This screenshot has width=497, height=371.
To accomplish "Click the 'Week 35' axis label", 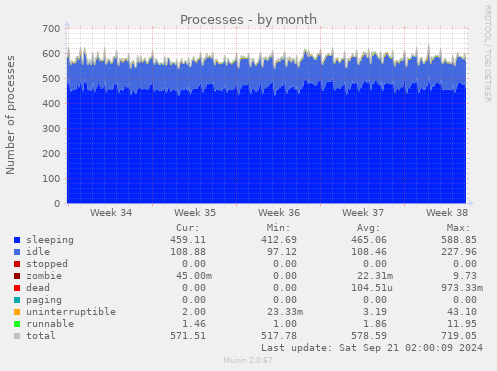I will point(195,213).
